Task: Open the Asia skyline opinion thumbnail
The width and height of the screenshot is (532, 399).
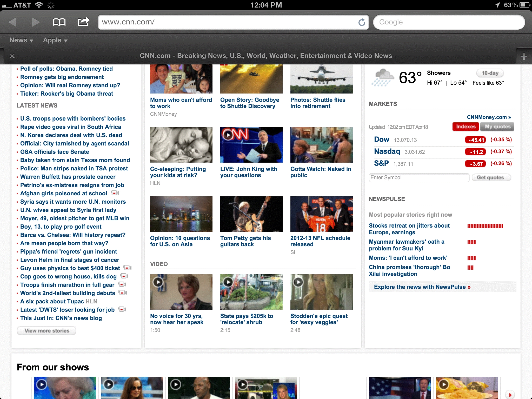Action: (x=181, y=214)
